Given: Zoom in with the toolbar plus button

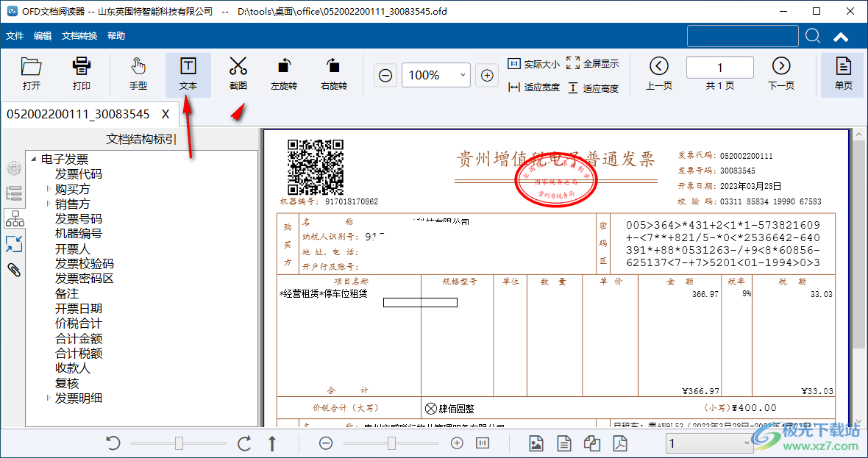Looking at the screenshot, I should pyautogui.click(x=487, y=75).
